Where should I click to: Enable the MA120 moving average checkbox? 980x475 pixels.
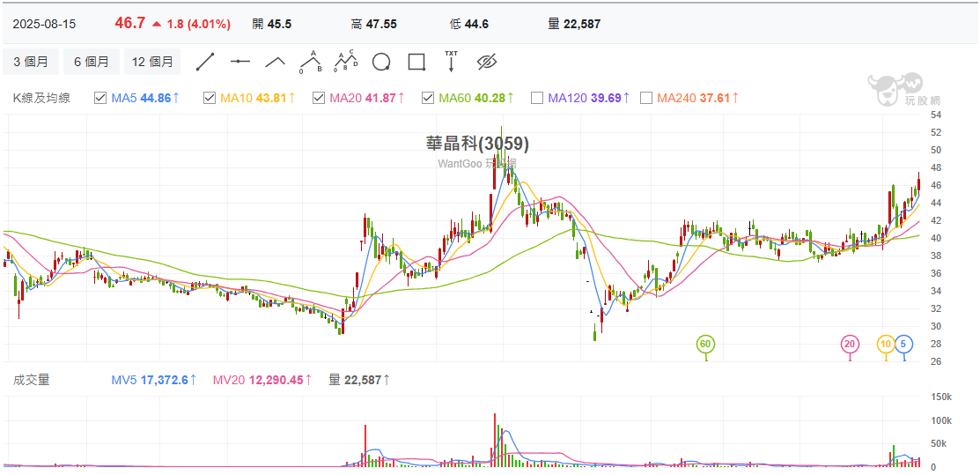point(537,98)
